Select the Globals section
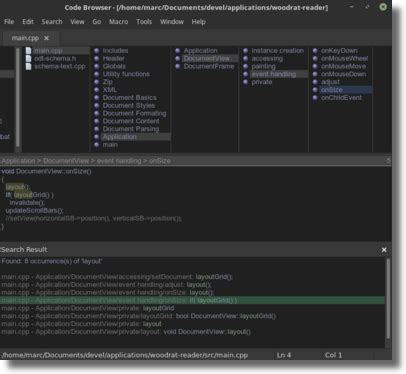This screenshot has width=406, height=374. point(114,66)
